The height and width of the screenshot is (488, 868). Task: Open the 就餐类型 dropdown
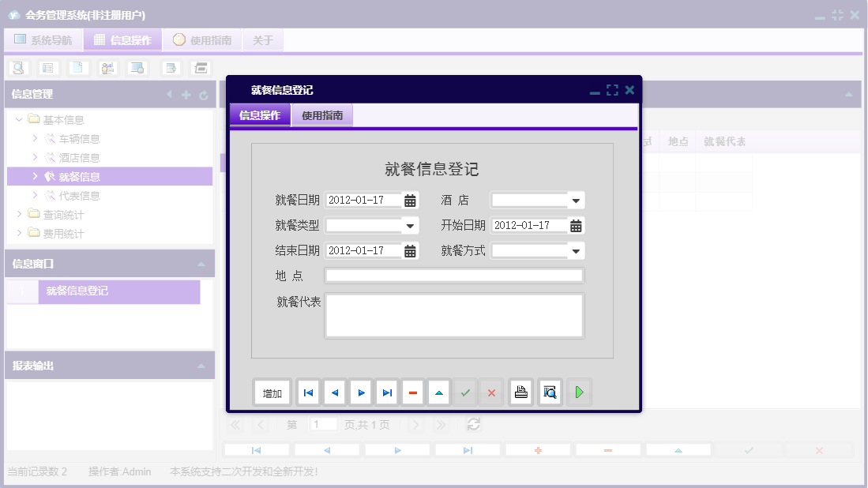[410, 225]
